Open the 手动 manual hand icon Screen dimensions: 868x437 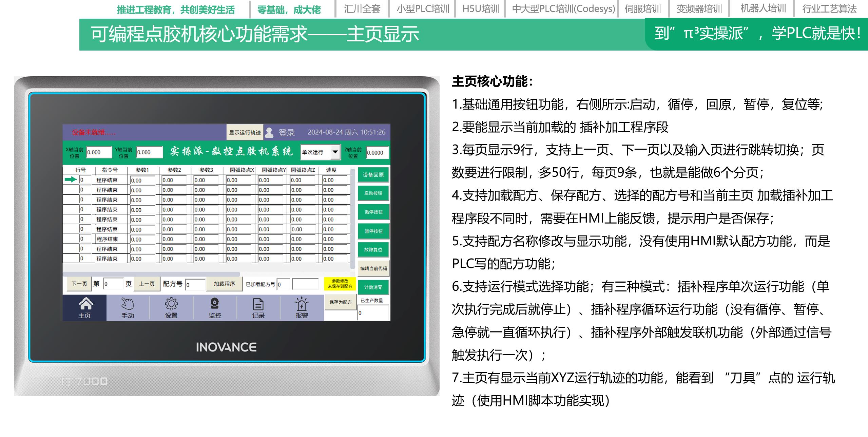tap(128, 304)
